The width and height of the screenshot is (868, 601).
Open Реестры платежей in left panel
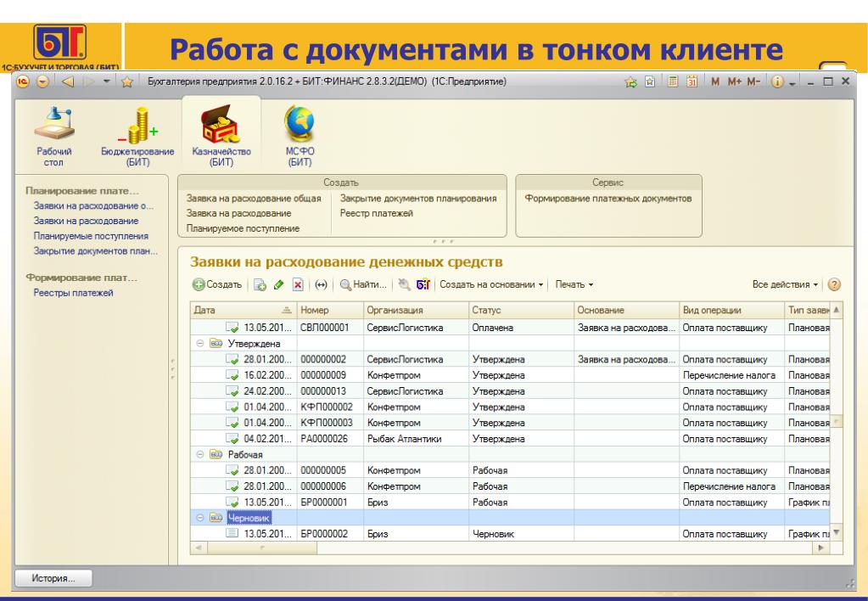[73, 293]
